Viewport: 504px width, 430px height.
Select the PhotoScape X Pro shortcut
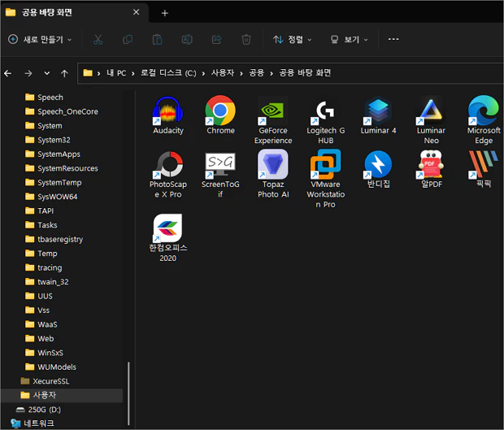168,175
